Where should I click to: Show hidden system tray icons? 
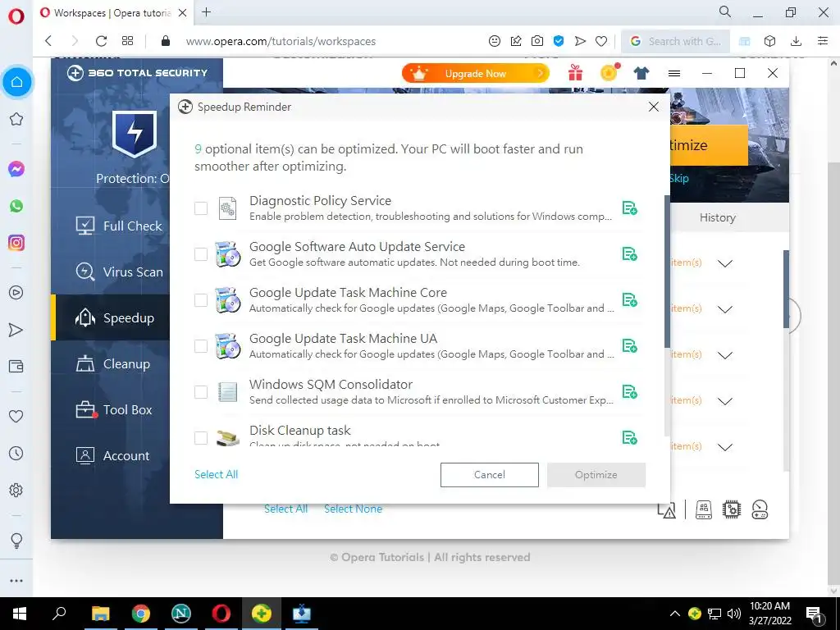point(675,614)
